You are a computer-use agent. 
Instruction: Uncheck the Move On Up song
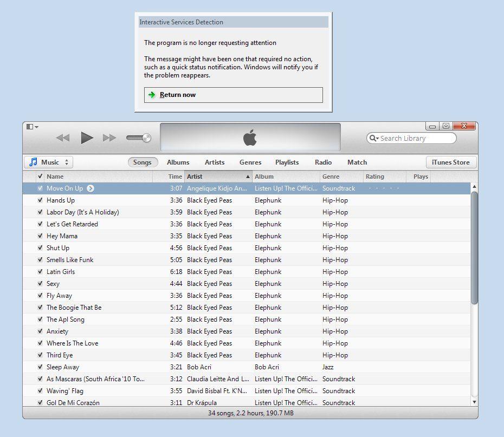(40, 188)
